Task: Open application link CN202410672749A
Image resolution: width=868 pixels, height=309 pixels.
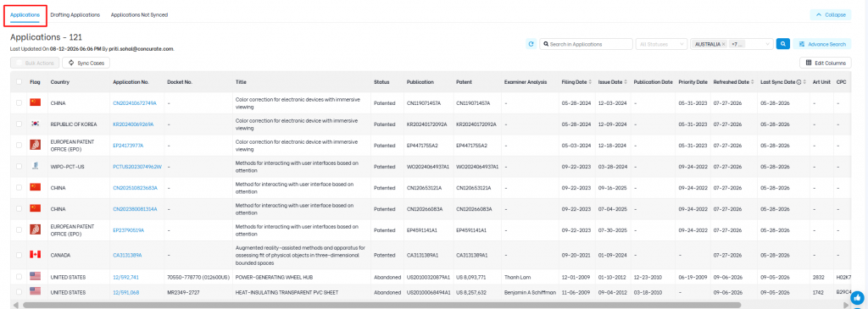Action: click(x=135, y=102)
